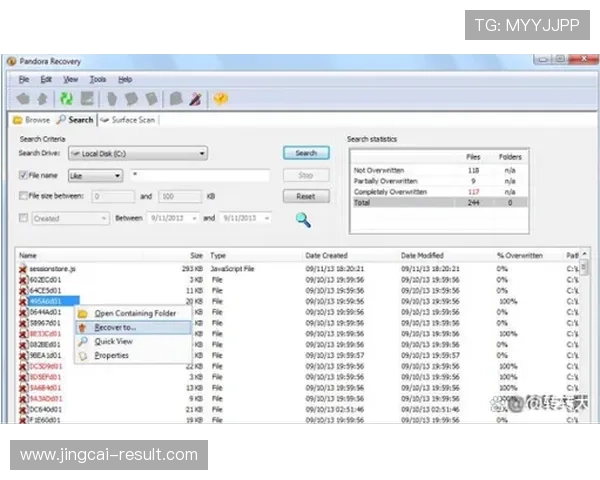Open the File menu
This screenshot has height=480, width=600.
(x=24, y=79)
